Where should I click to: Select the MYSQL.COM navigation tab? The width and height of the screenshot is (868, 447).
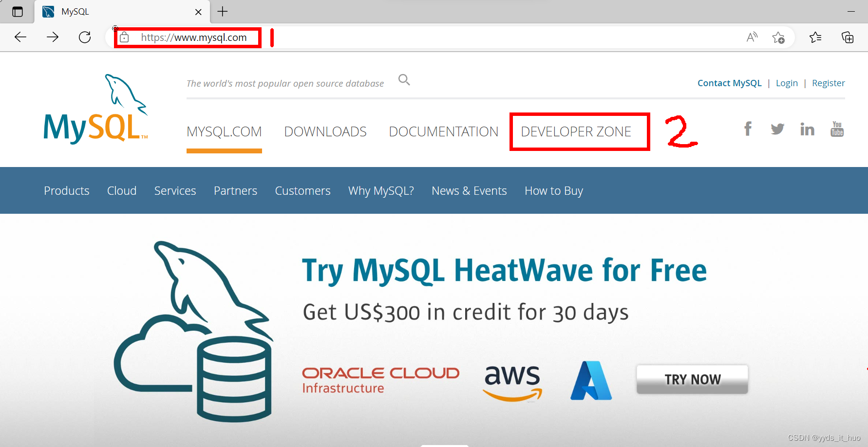point(224,131)
